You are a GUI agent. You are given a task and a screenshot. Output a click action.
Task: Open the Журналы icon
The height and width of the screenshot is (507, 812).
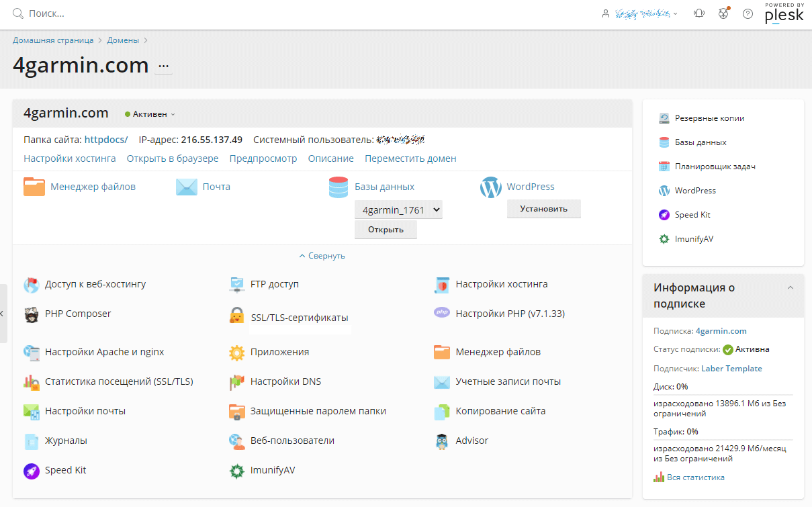(32, 441)
